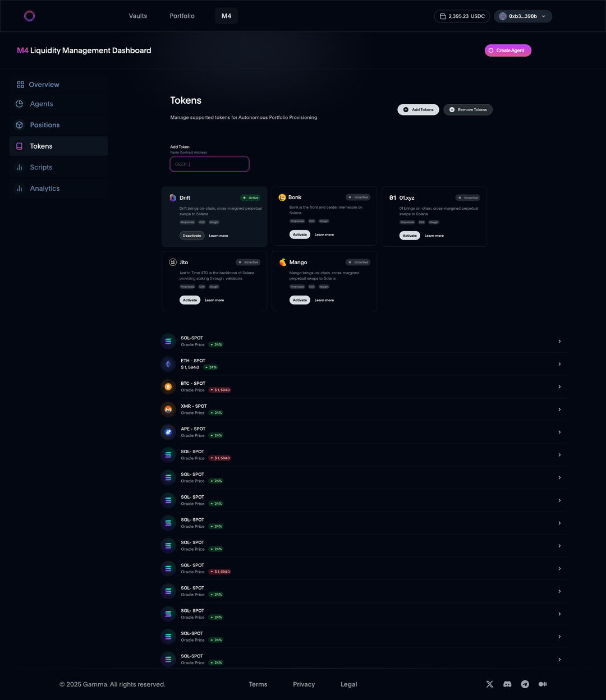Activate the Bonk token
This screenshot has width=606, height=700.
pyautogui.click(x=300, y=234)
